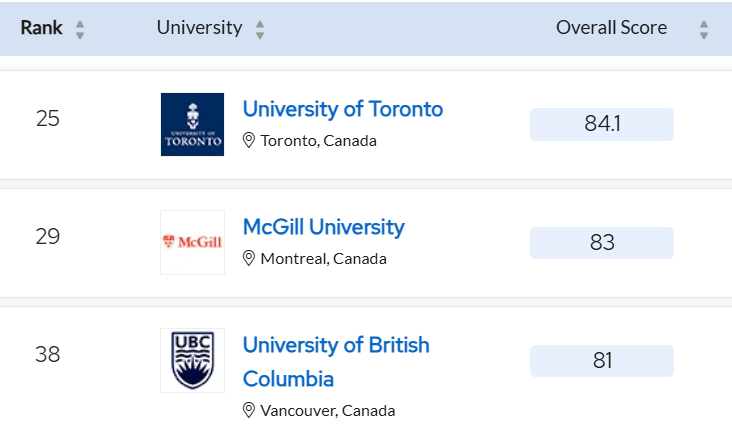Click rank number 38
Screen dimensions: 732x433
48,355
